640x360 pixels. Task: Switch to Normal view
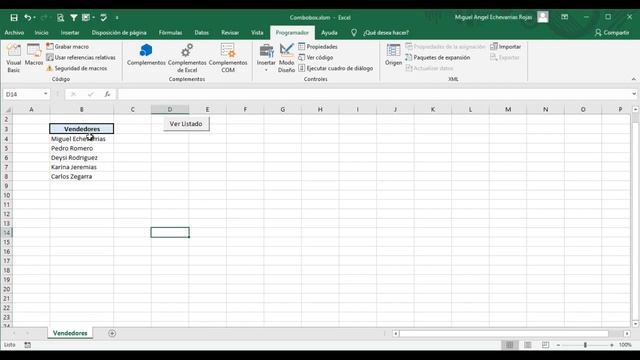510,345
